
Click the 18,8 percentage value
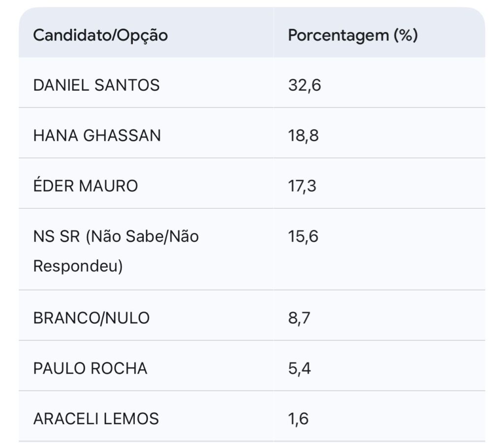(x=303, y=135)
